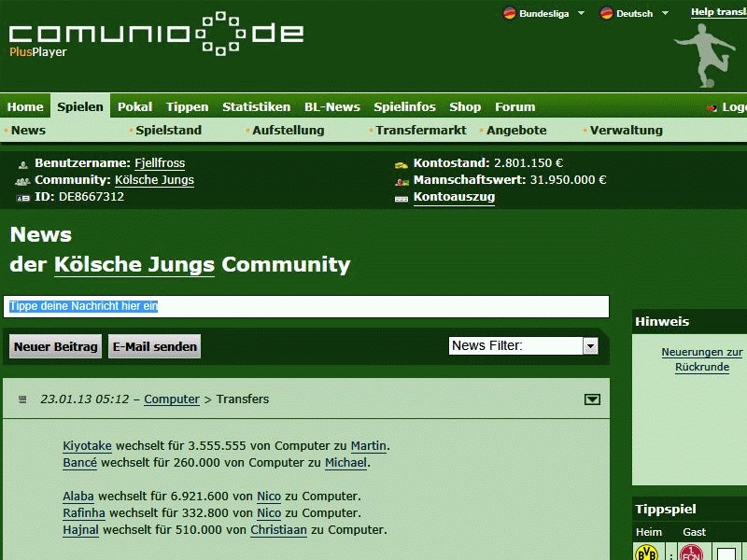The height and width of the screenshot is (560, 747).
Task: Click the icon beside Kontoauszug
Action: click(402, 199)
